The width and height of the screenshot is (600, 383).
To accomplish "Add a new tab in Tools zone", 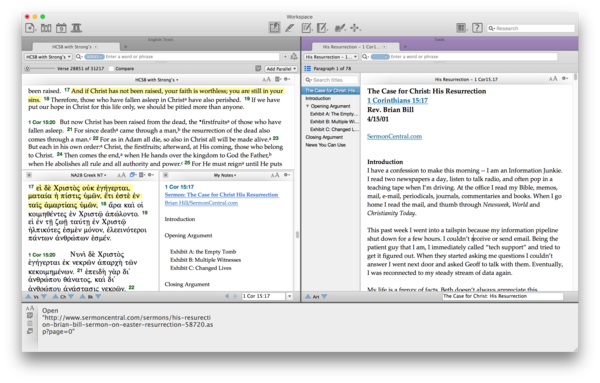I will coord(405,47).
